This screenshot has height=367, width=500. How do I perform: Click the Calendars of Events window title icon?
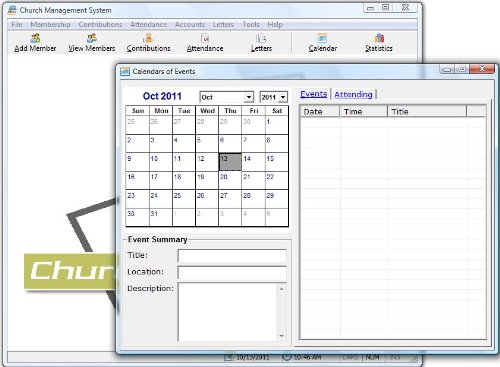click(x=125, y=71)
